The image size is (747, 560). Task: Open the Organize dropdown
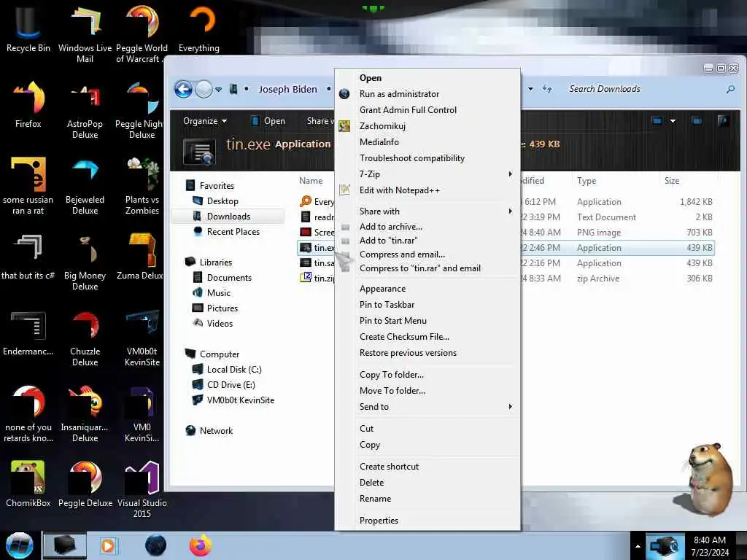pos(205,121)
